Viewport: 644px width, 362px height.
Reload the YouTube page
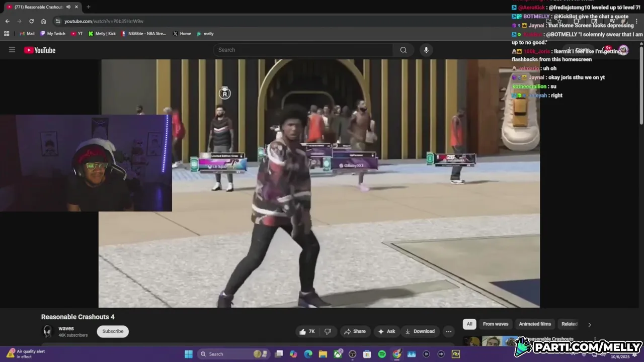tap(31, 21)
